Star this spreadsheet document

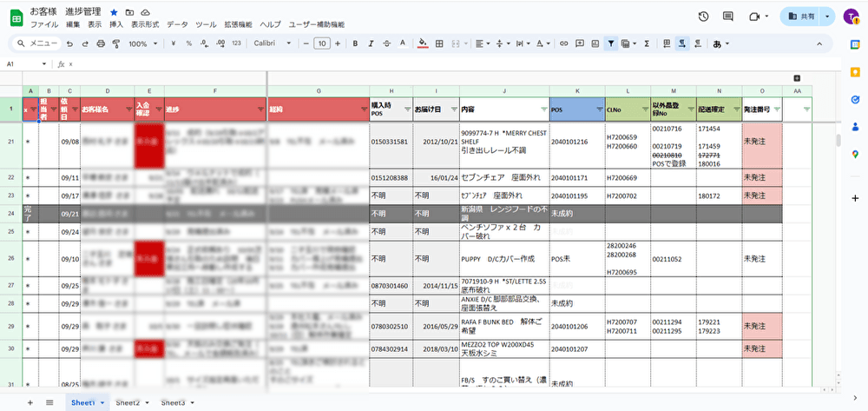[x=114, y=12]
